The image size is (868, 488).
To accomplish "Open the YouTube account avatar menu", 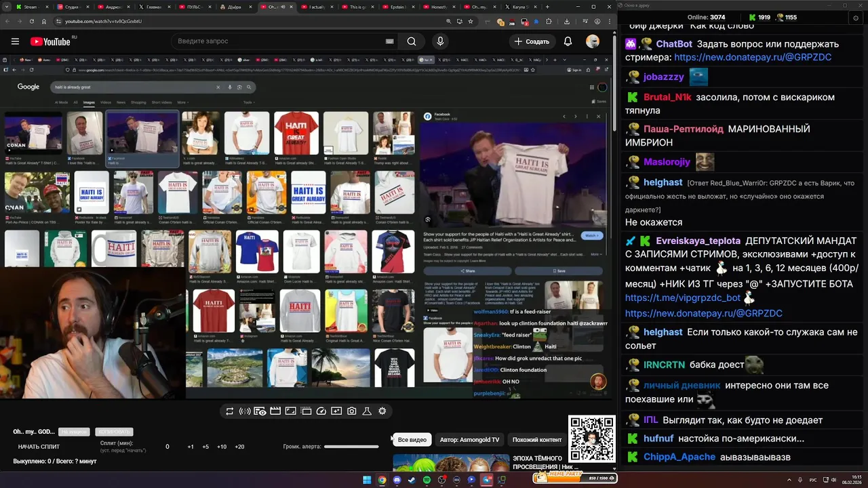I will (593, 41).
